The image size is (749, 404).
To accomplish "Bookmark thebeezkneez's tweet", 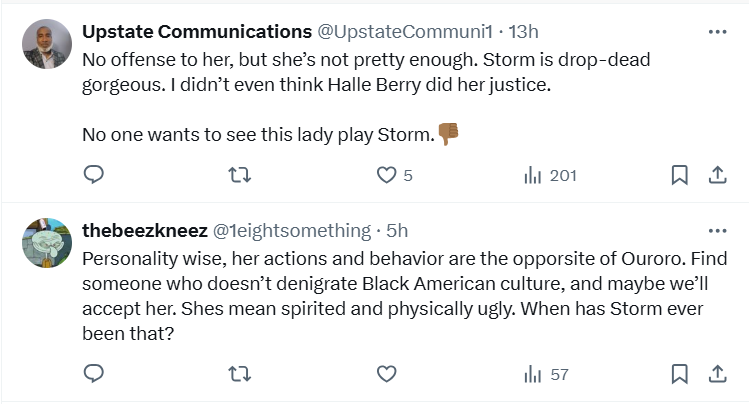I will click(679, 374).
